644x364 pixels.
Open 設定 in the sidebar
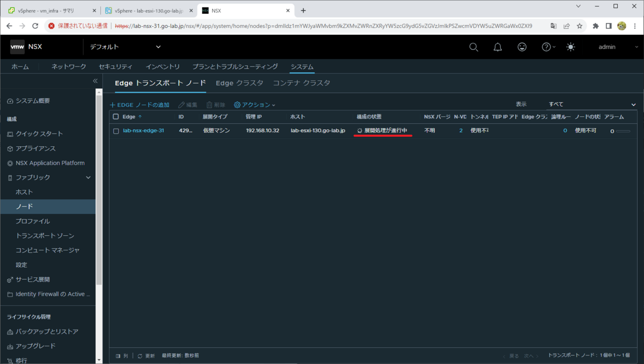point(21,265)
